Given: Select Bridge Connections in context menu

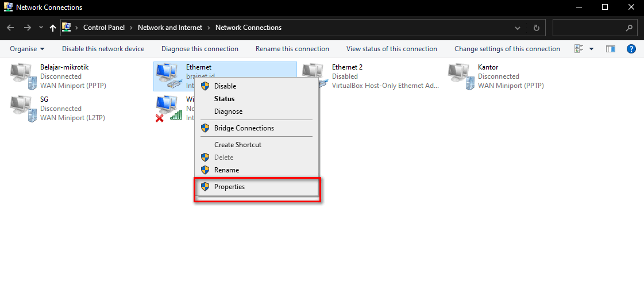Looking at the screenshot, I should (244, 128).
